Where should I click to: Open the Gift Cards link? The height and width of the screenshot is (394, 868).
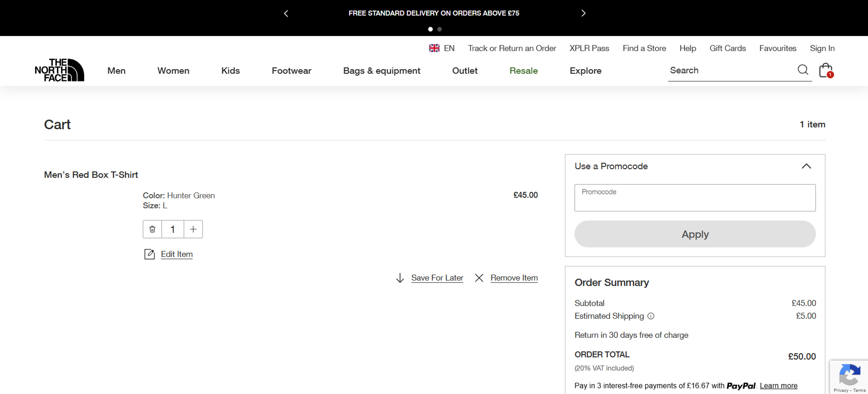tap(727, 48)
